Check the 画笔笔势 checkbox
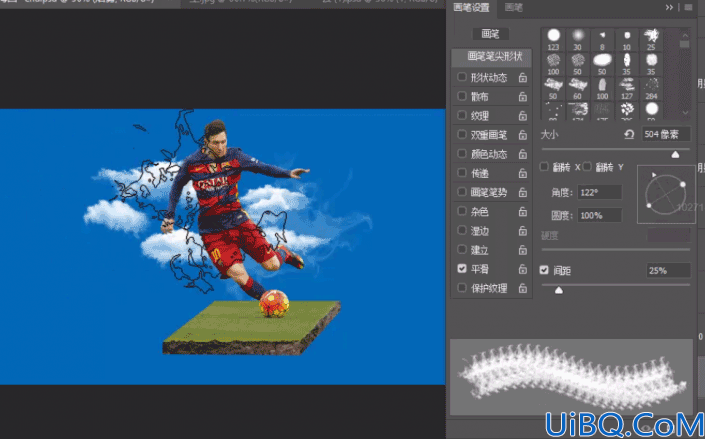The width and height of the screenshot is (705, 439). coord(462,192)
